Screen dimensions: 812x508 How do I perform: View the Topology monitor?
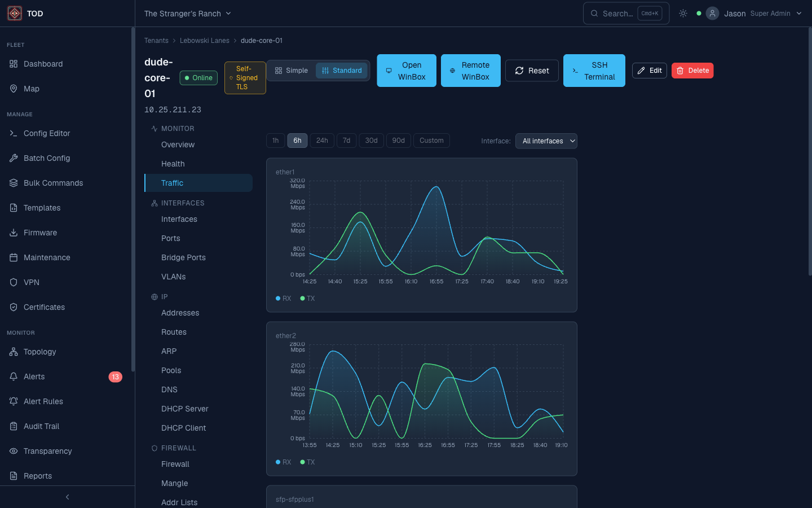tap(40, 352)
